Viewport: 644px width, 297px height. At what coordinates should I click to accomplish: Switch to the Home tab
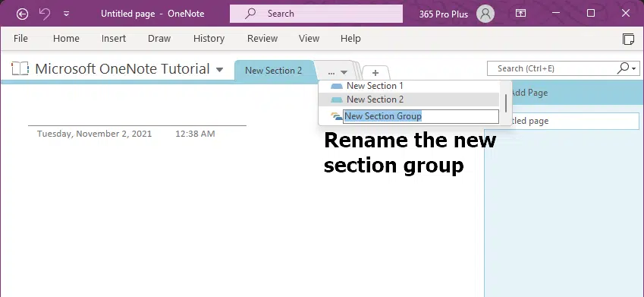(x=66, y=38)
